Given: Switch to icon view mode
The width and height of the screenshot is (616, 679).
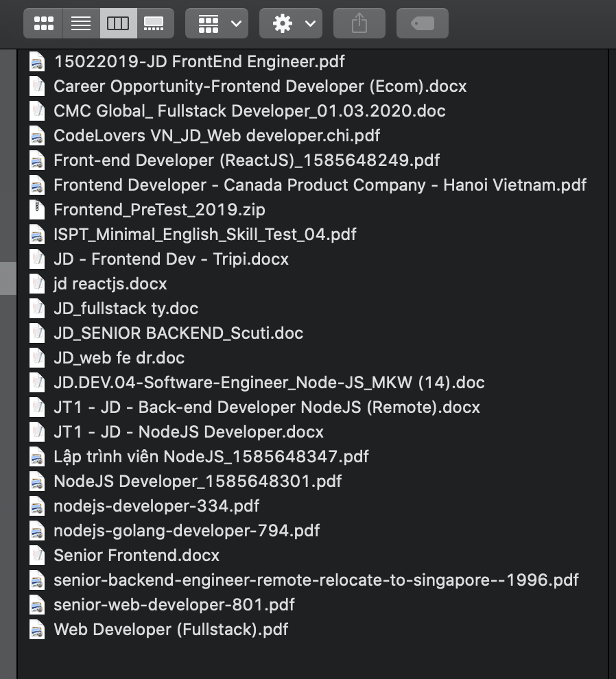Looking at the screenshot, I should pos(43,23).
